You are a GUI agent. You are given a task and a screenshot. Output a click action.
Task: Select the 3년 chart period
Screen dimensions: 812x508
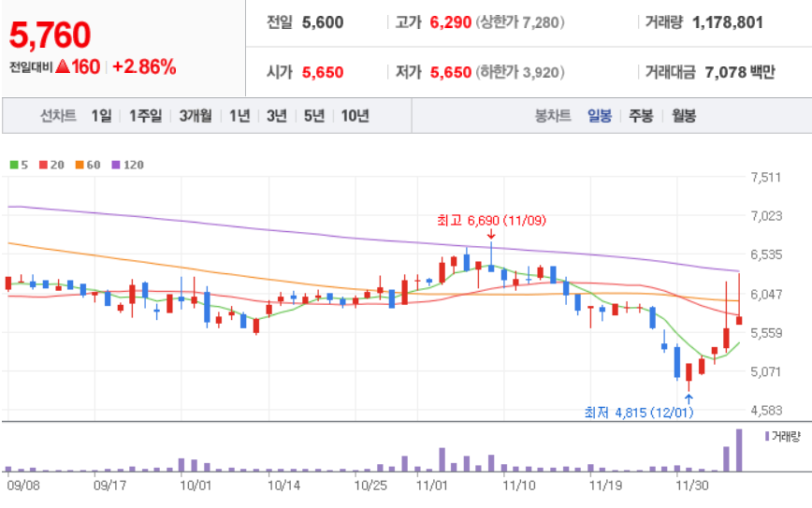coord(277,115)
